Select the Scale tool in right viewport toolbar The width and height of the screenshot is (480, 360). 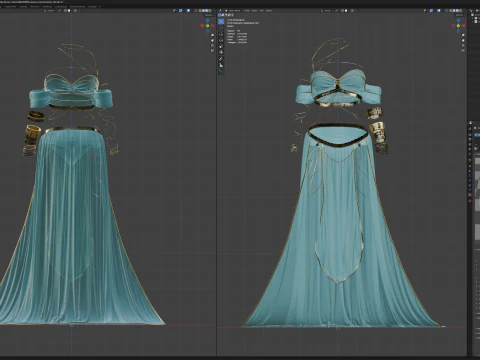(x=221, y=46)
